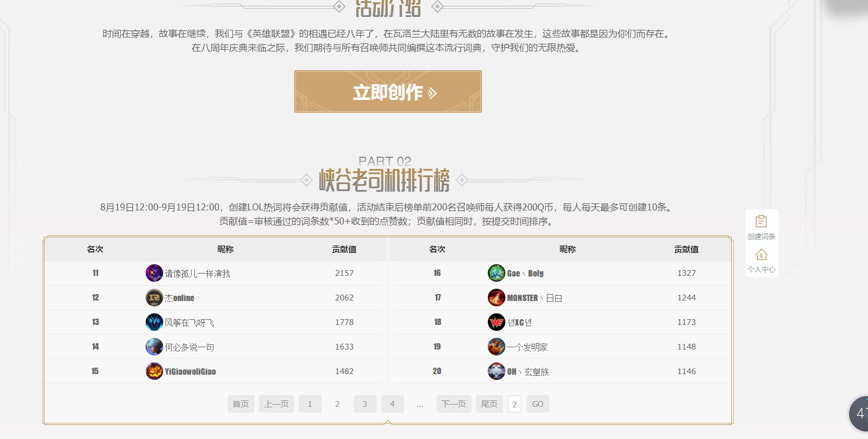
Task: Click avatar of OH丶玄皇族
Action: pyautogui.click(x=497, y=371)
